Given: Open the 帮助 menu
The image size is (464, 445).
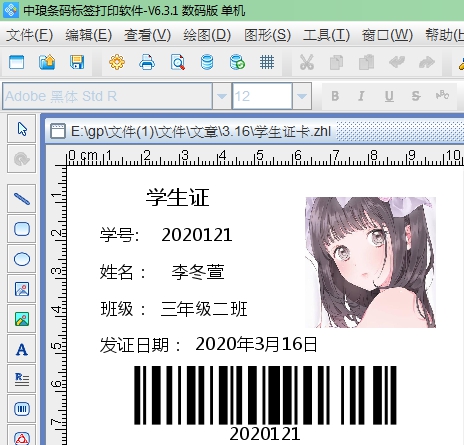Looking at the screenshot, I should pyautogui.click(x=444, y=35).
